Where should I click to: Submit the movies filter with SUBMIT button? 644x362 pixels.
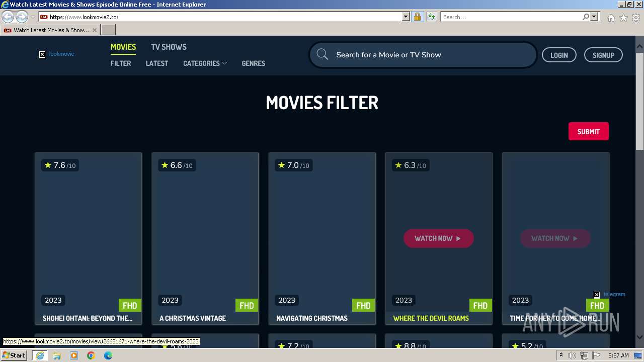[x=588, y=131]
